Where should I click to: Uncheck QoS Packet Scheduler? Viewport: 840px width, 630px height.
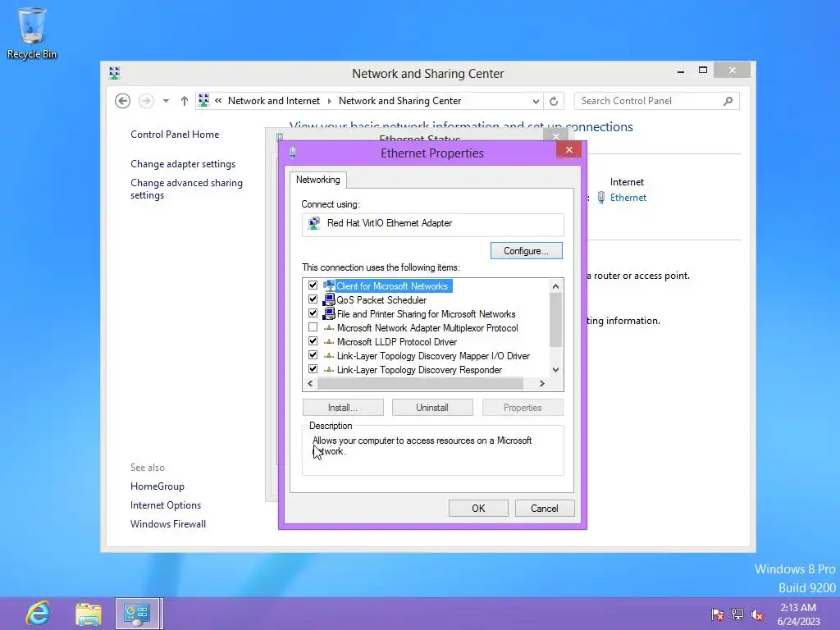(313, 299)
